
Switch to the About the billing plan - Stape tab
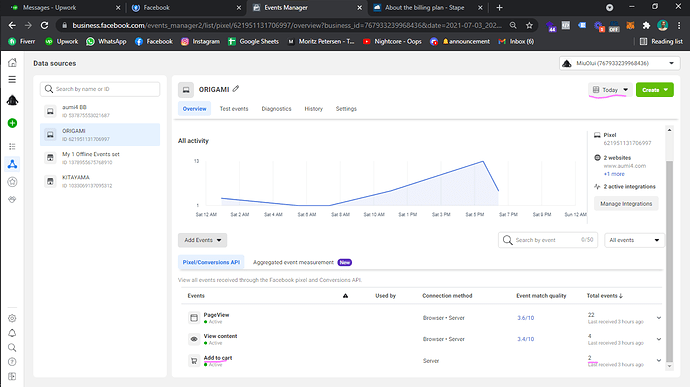point(428,7)
